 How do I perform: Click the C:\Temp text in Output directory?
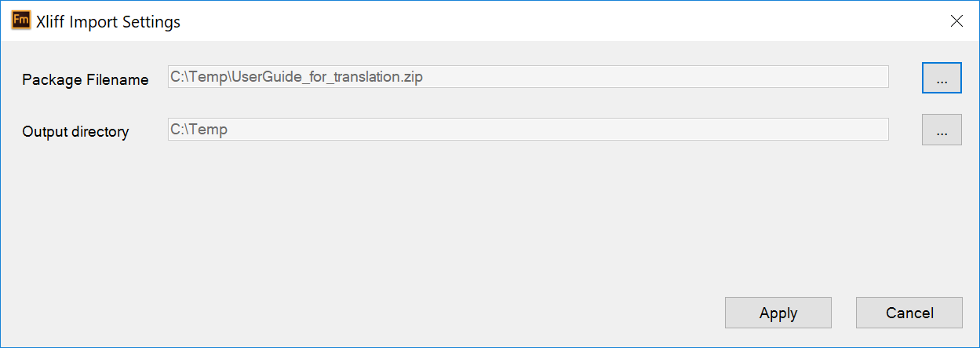(199, 130)
